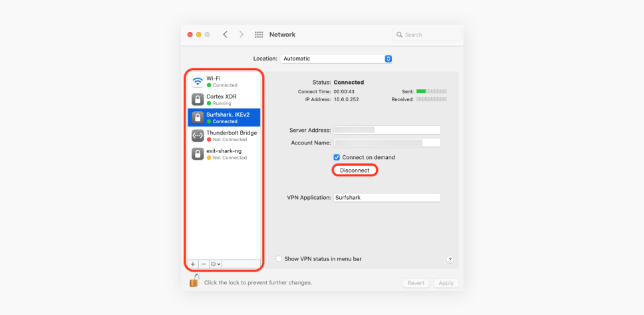Show all preferences grid
The width and height of the screenshot is (644, 315).
coord(259,35)
